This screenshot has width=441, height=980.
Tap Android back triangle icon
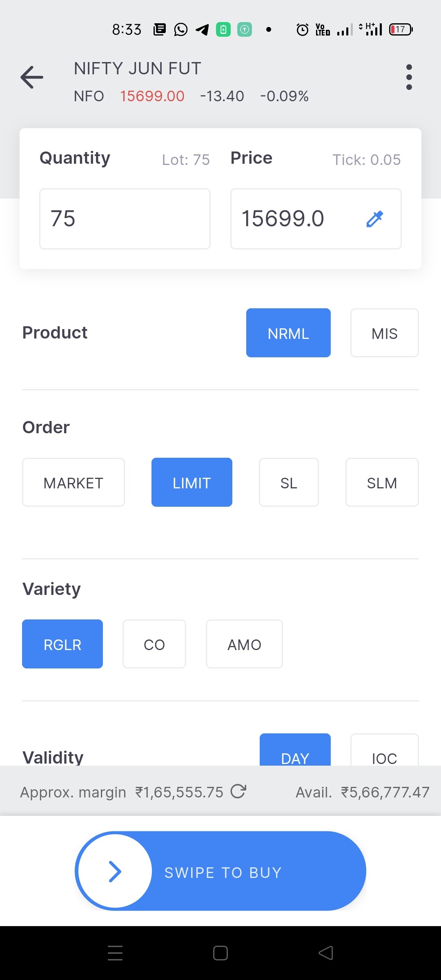click(x=326, y=953)
